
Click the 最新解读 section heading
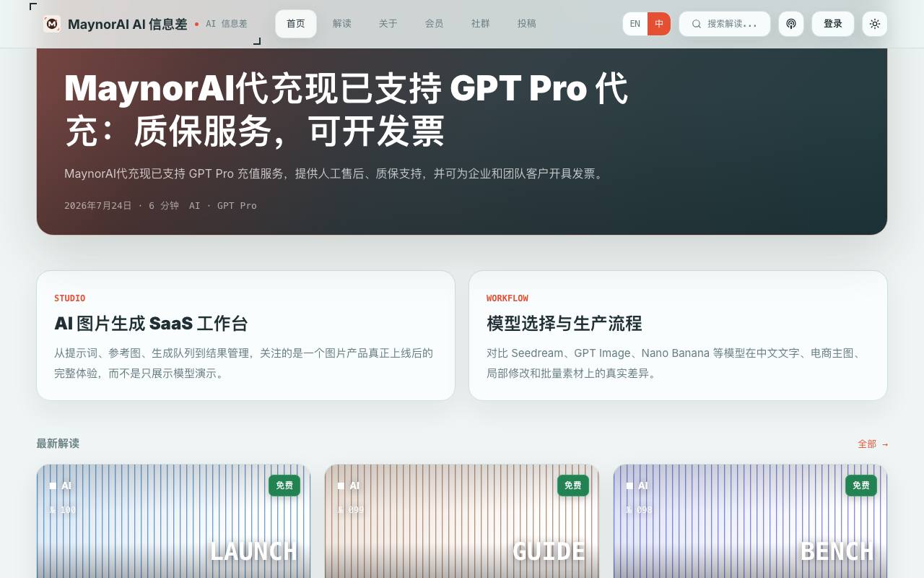(x=58, y=444)
